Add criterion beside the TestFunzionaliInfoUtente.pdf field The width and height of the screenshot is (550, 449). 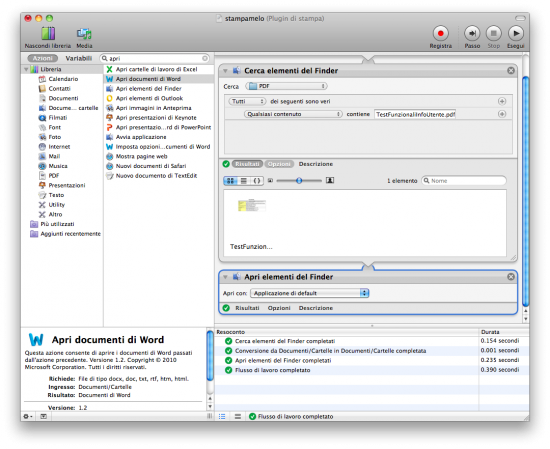coord(502,114)
